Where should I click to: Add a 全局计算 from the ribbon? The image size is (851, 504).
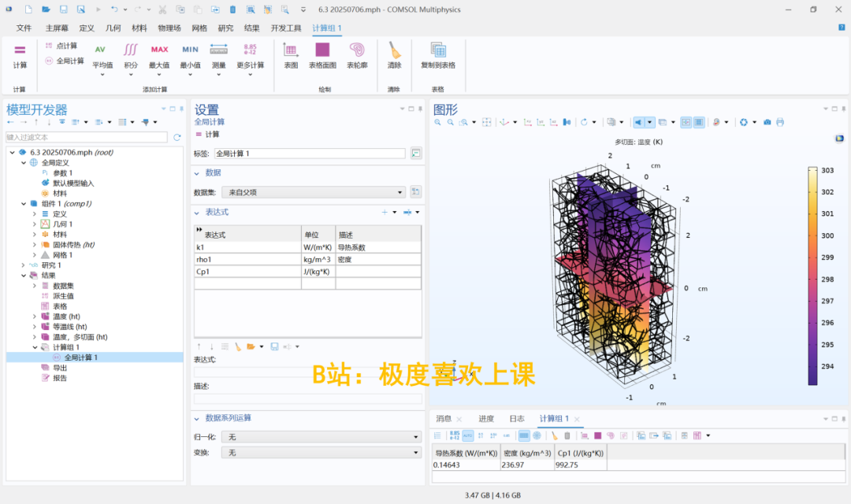(x=65, y=61)
